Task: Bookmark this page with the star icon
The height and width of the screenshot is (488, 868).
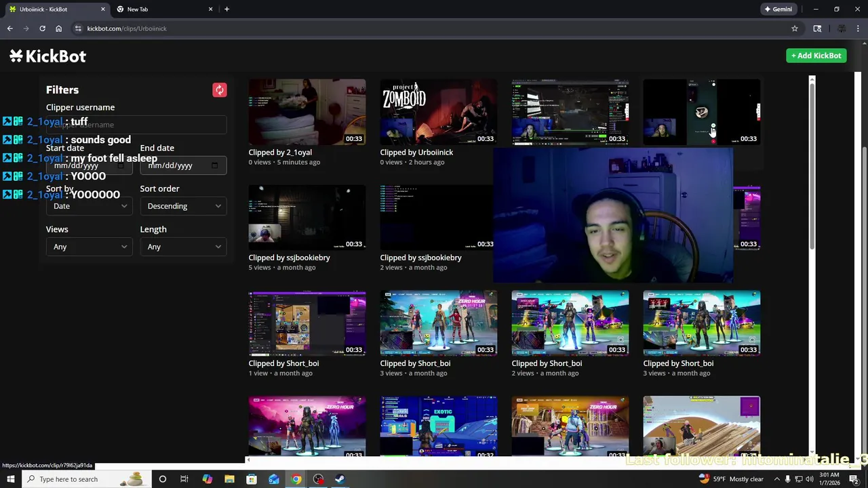Action: [795, 28]
